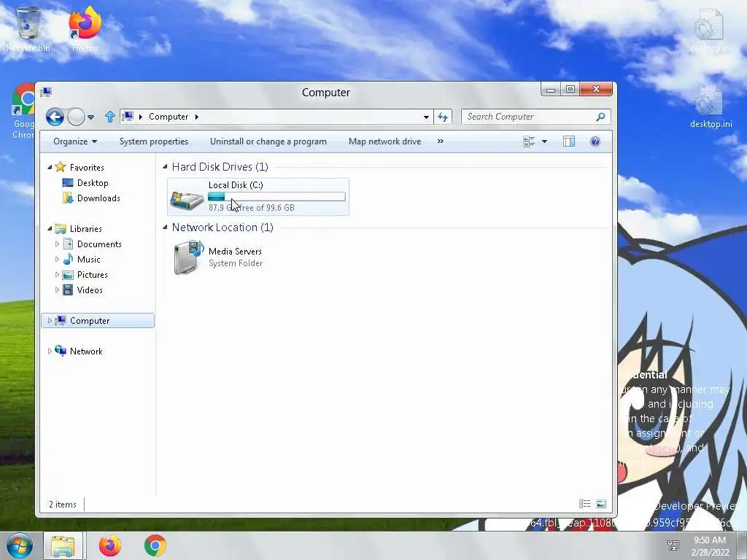Click the 2 items status text
The height and width of the screenshot is (560, 747).
[x=63, y=505]
